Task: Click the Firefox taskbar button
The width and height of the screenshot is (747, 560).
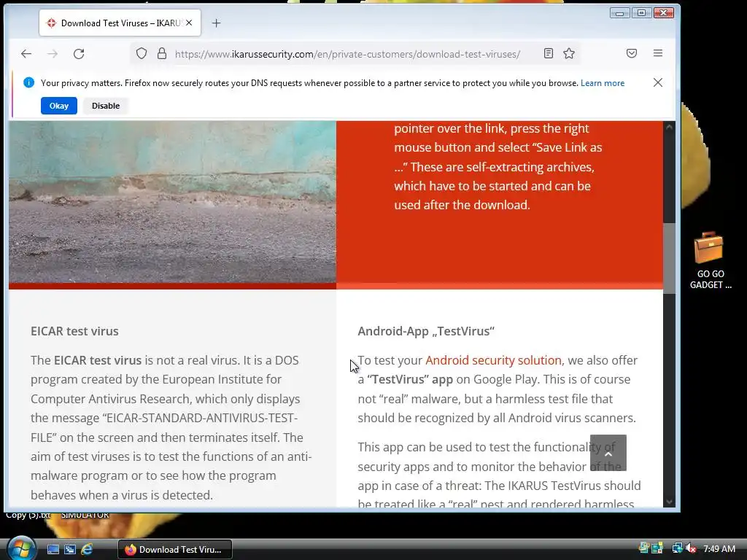Action: click(175, 550)
